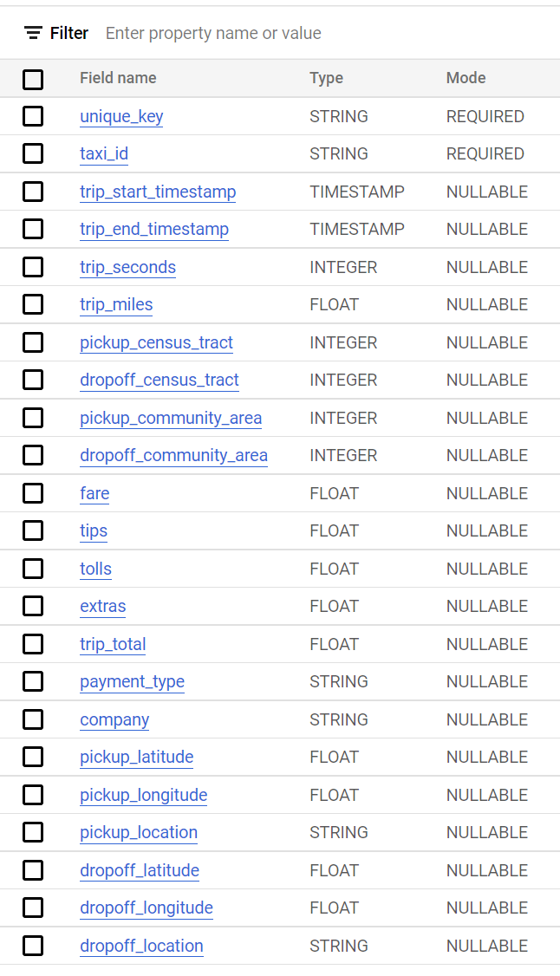Click the trip_total field name

[x=113, y=644]
